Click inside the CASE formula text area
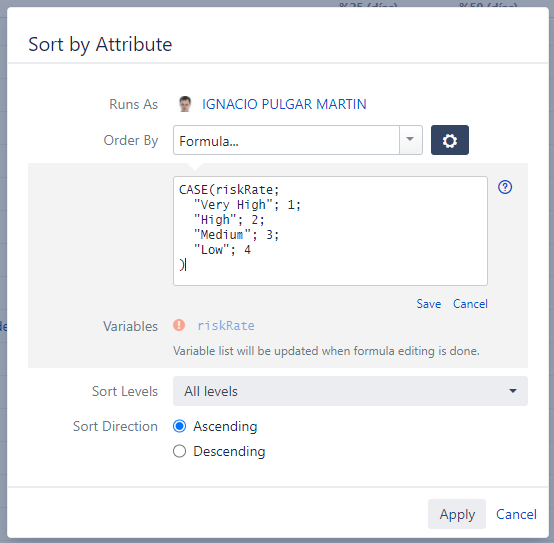This screenshot has height=543, width=554. (330, 231)
